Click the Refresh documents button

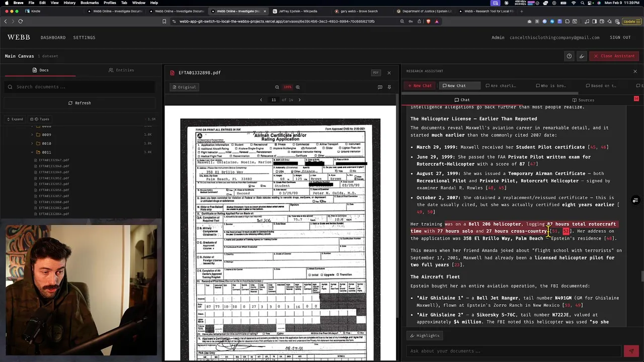pyautogui.click(x=79, y=103)
